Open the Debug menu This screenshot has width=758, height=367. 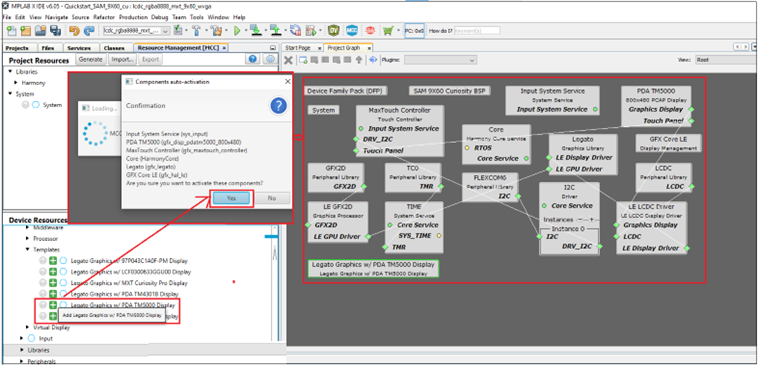tap(159, 17)
